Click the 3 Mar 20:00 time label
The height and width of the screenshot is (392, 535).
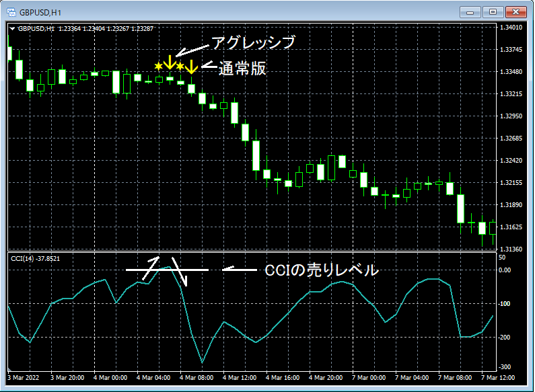point(67,378)
